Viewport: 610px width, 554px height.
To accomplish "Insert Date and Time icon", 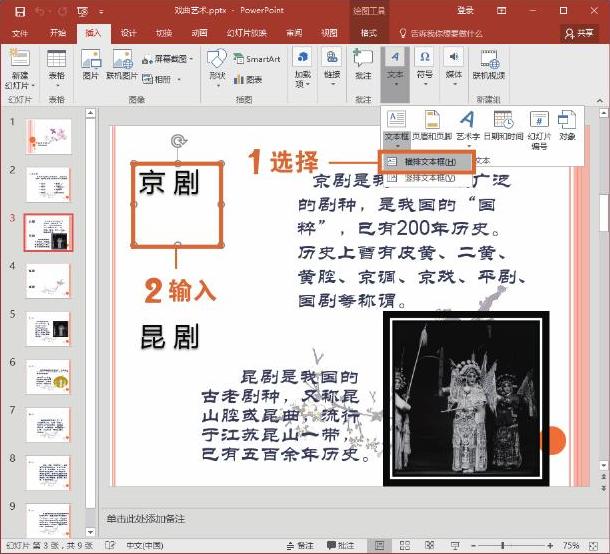I will coord(503,119).
